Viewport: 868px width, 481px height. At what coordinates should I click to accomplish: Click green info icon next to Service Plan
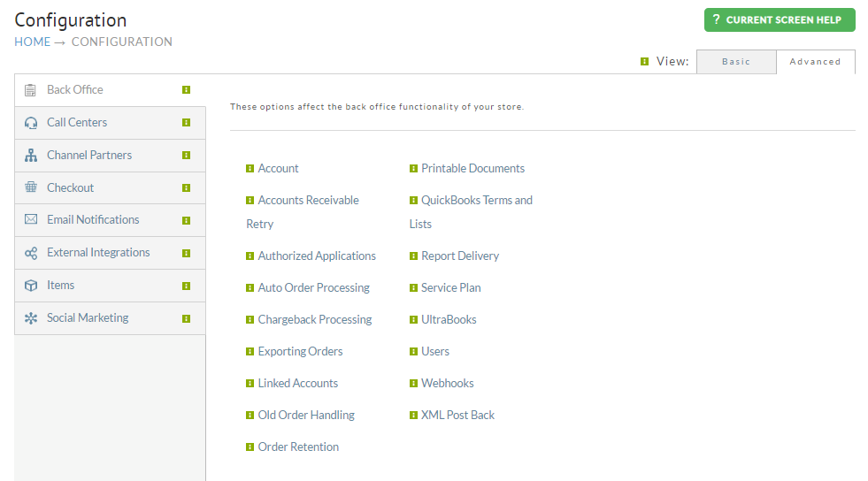(413, 288)
